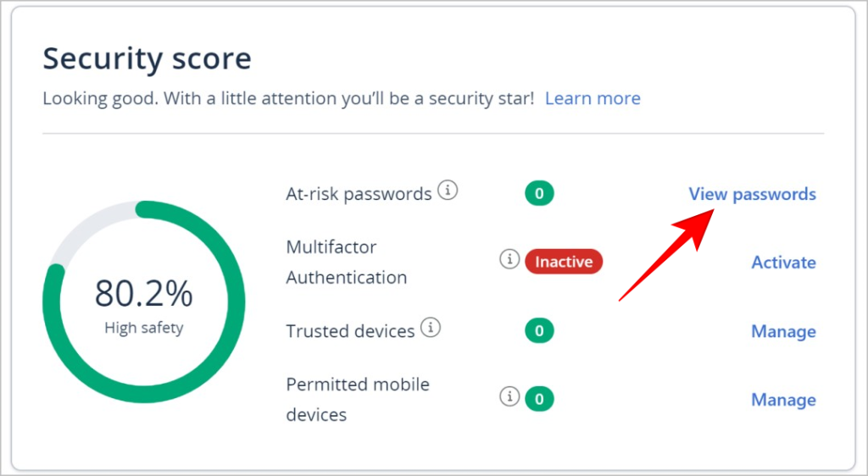Click the Security score heading
Viewport: 868px width, 476px height.
[x=147, y=58]
